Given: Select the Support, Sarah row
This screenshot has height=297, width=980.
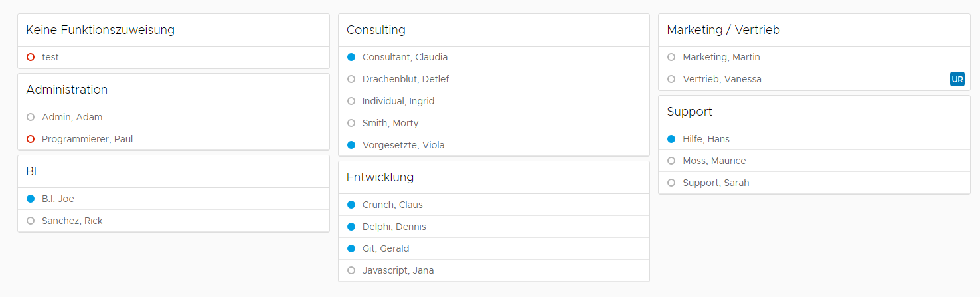Looking at the screenshot, I should [716, 183].
